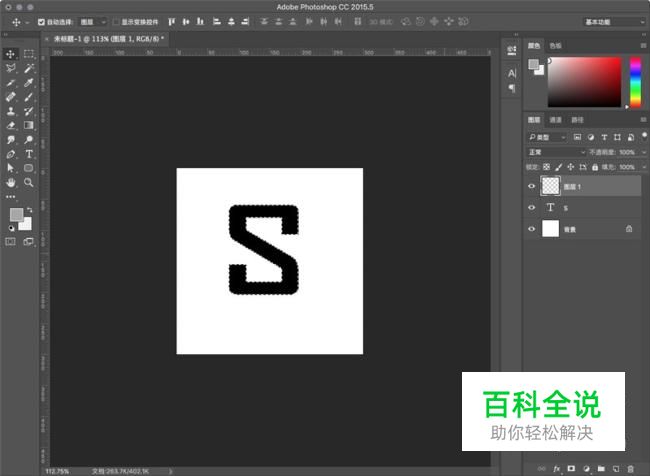Align bottom edges in options bar
Image resolution: width=650 pixels, height=476 pixels.
tap(200, 22)
